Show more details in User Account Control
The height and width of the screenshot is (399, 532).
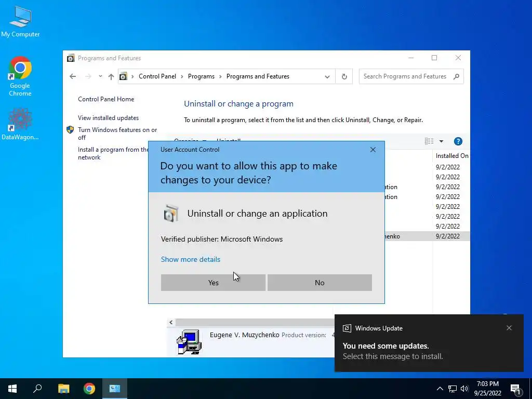pyautogui.click(x=190, y=259)
